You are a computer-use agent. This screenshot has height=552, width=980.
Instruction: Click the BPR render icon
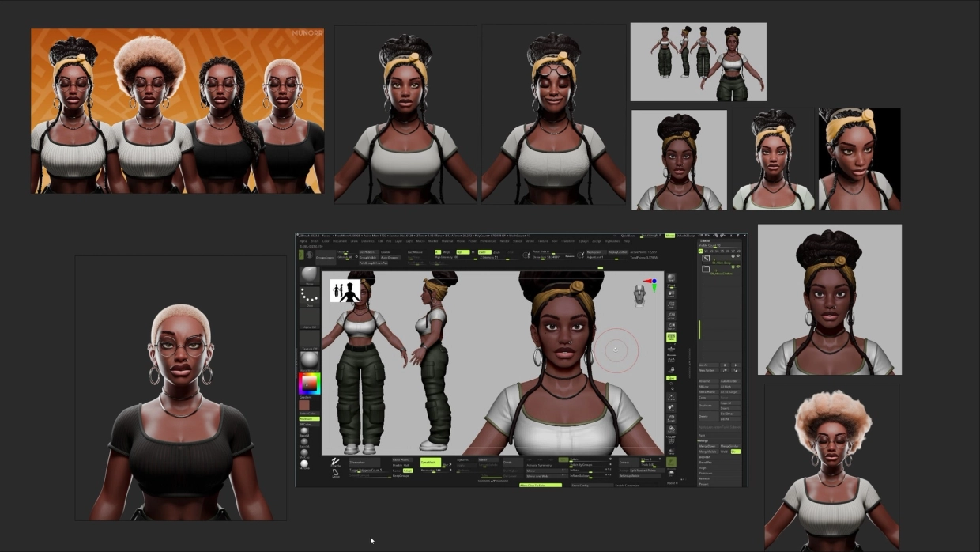click(x=671, y=278)
